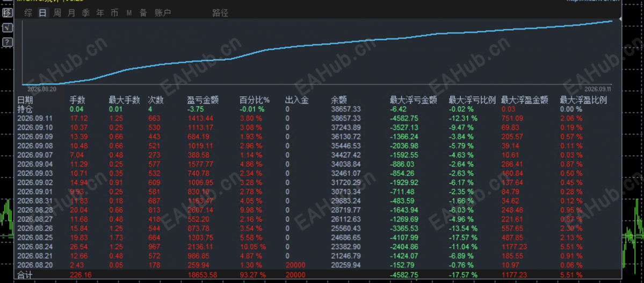Screen dimensions: 644x283
Task: Select the 2026.08.21 date row
Action: coord(34,255)
